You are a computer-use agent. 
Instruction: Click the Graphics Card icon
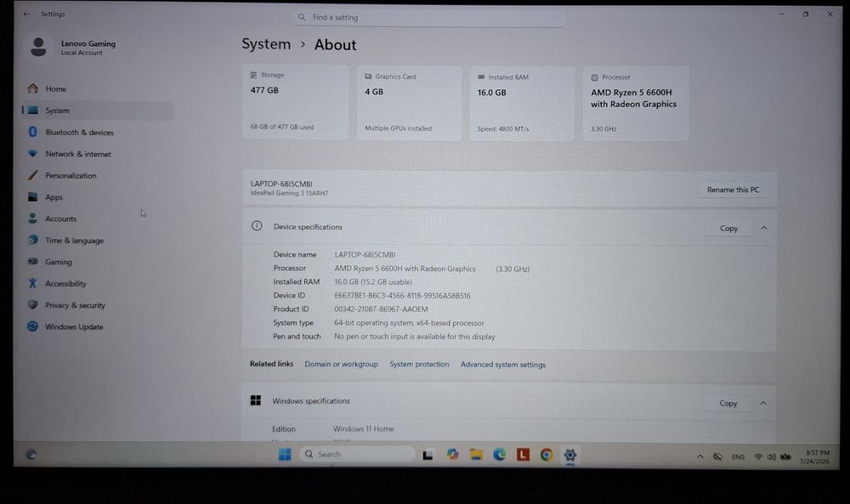pyautogui.click(x=368, y=76)
